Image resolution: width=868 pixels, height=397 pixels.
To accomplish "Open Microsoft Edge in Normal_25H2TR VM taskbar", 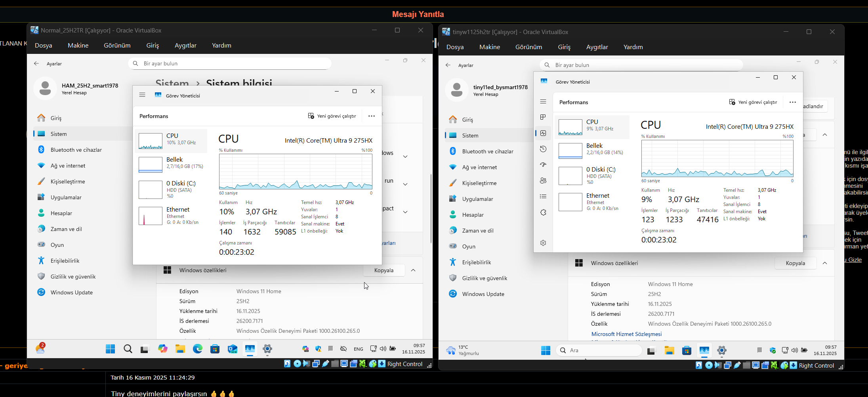I will (x=198, y=349).
